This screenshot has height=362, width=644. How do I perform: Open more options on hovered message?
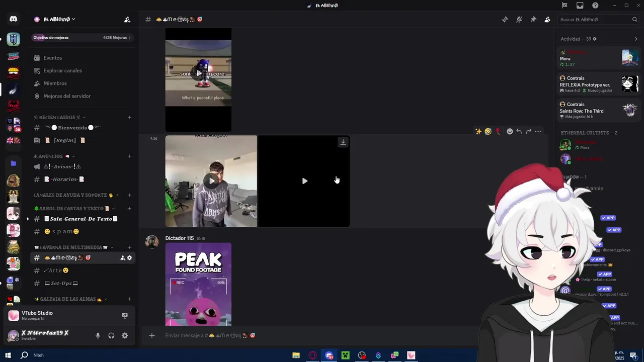(x=538, y=131)
